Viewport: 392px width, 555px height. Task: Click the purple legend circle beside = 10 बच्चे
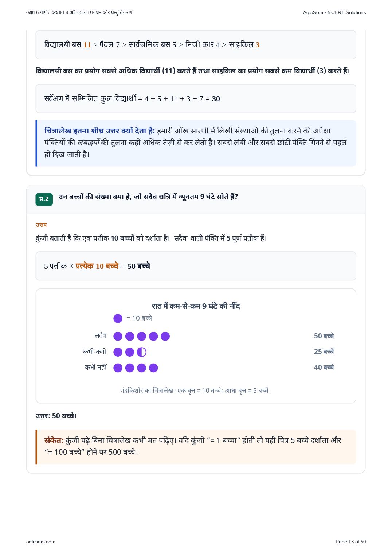click(x=118, y=318)
